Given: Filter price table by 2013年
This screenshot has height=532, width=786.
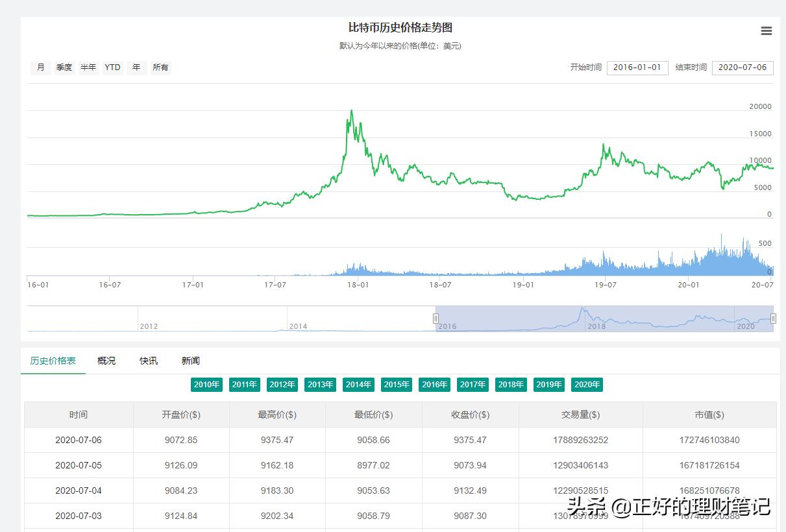Looking at the screenshot, I should coord(321,385).
